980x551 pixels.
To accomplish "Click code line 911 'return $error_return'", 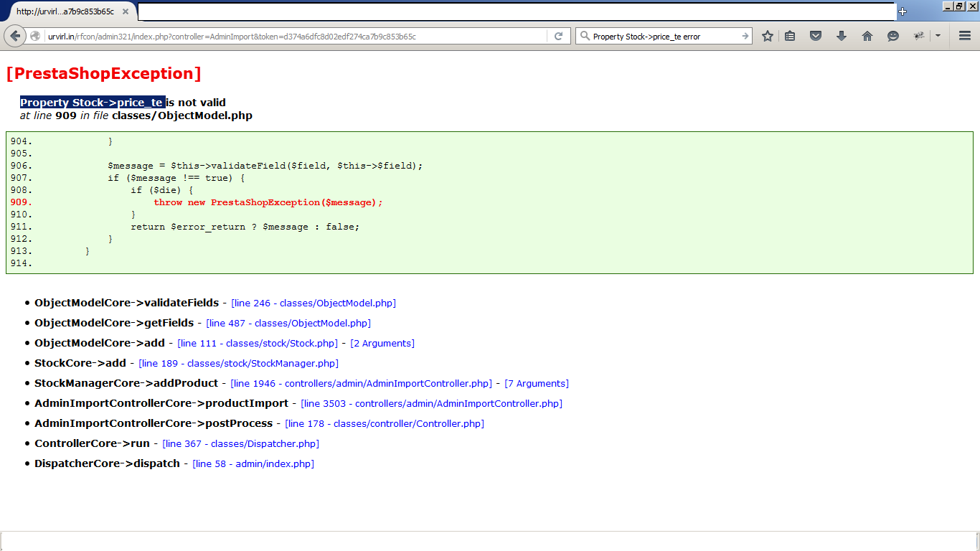I will pyautogui.click(x=245, y=227).
